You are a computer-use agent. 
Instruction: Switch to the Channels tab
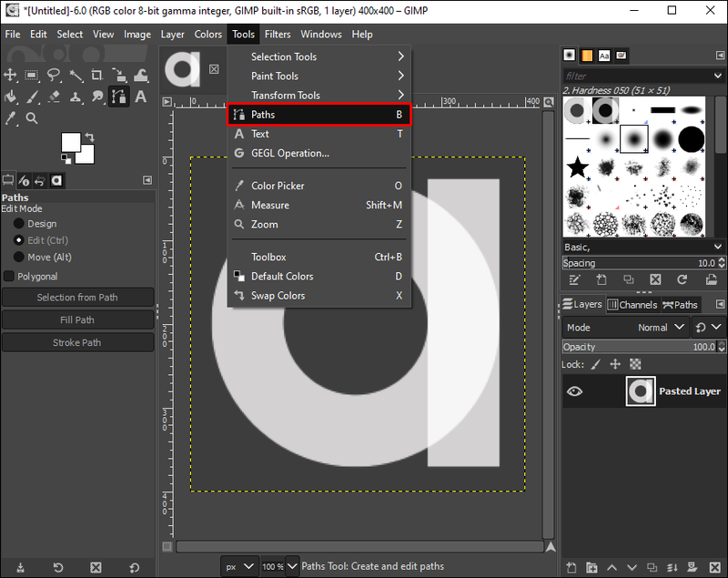pyautogui.click(x=632, y=305)
